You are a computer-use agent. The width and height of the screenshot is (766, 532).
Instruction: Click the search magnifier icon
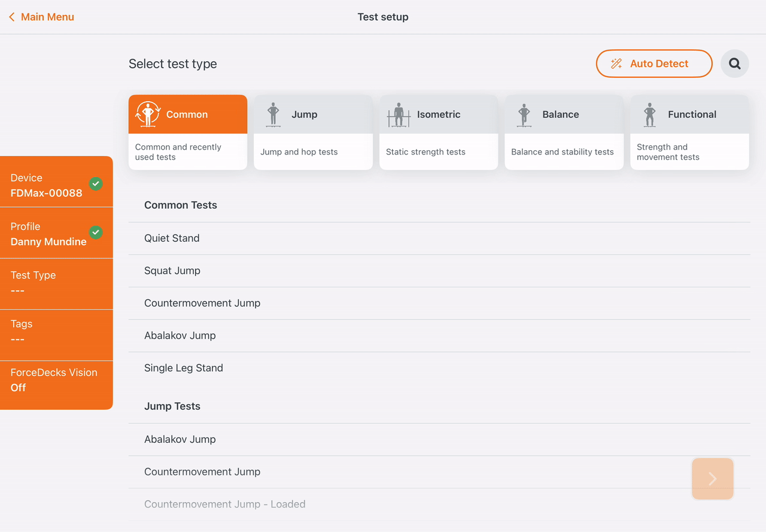point(735,63)
